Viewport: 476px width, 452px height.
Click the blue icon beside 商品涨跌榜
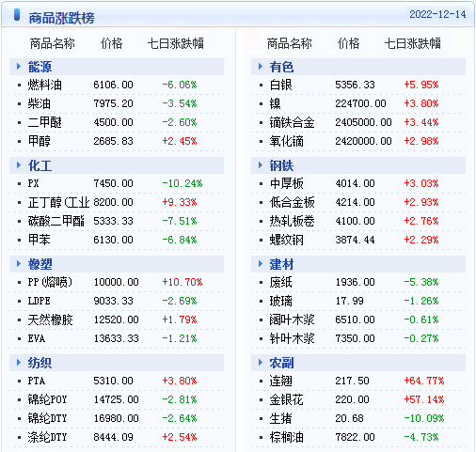(x=17, y=15)
